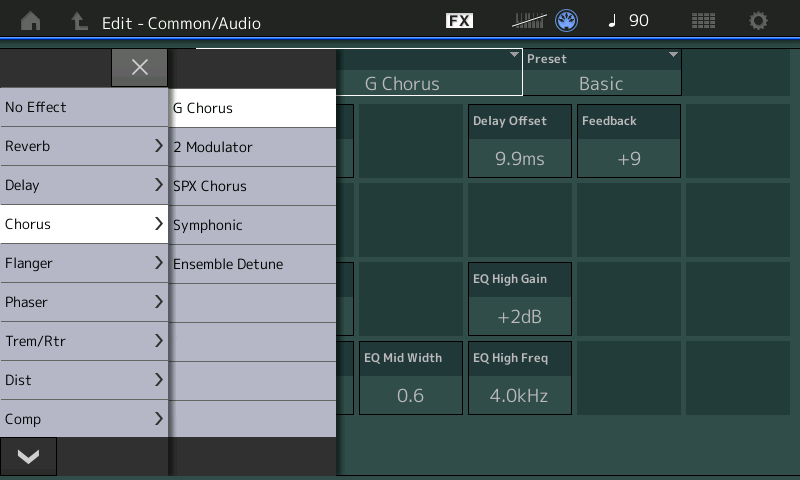Go to the Home screen icon

pos(31,21)
